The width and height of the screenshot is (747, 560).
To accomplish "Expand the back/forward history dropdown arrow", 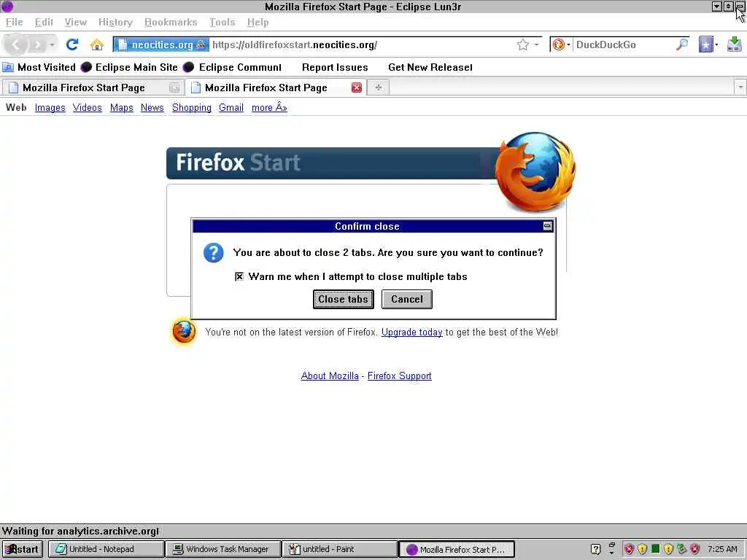I will (x=52, y=45).
